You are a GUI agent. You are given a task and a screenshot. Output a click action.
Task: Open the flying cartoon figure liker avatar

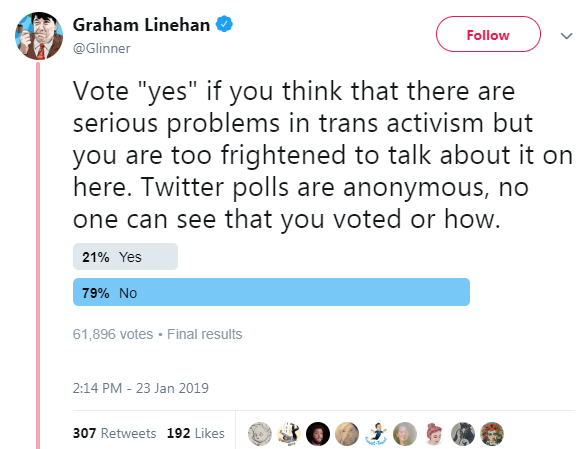376,434
